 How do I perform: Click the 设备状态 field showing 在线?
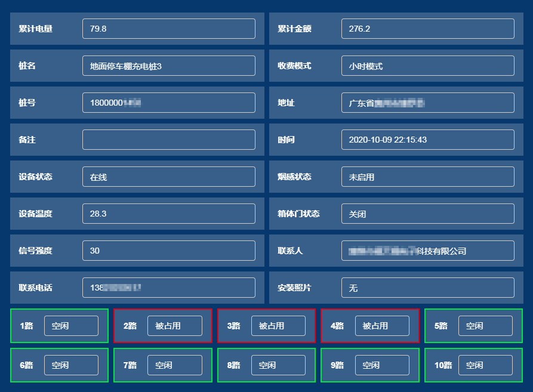click(x=169, y=177)
